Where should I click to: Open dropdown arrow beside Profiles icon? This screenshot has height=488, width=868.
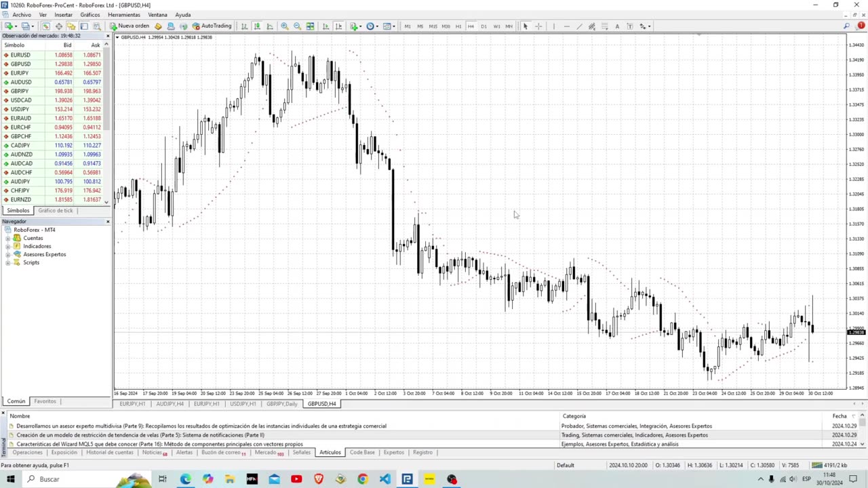click(x=33, y=26)
